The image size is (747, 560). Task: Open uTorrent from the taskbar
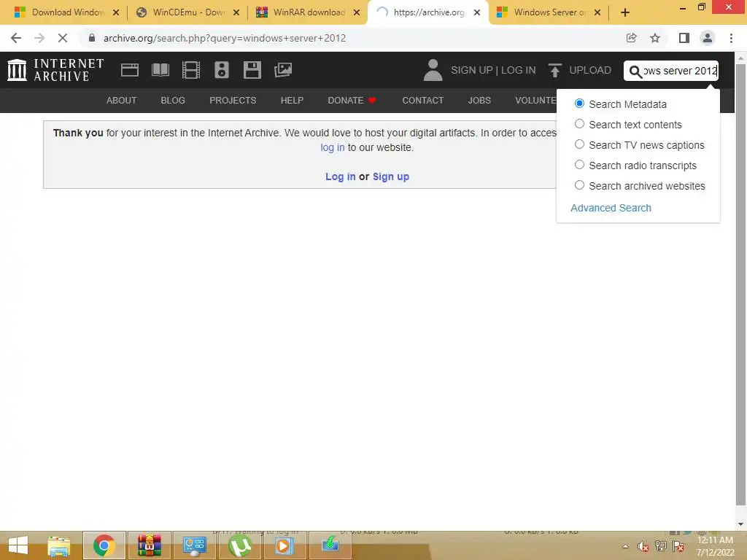point(239,545)
